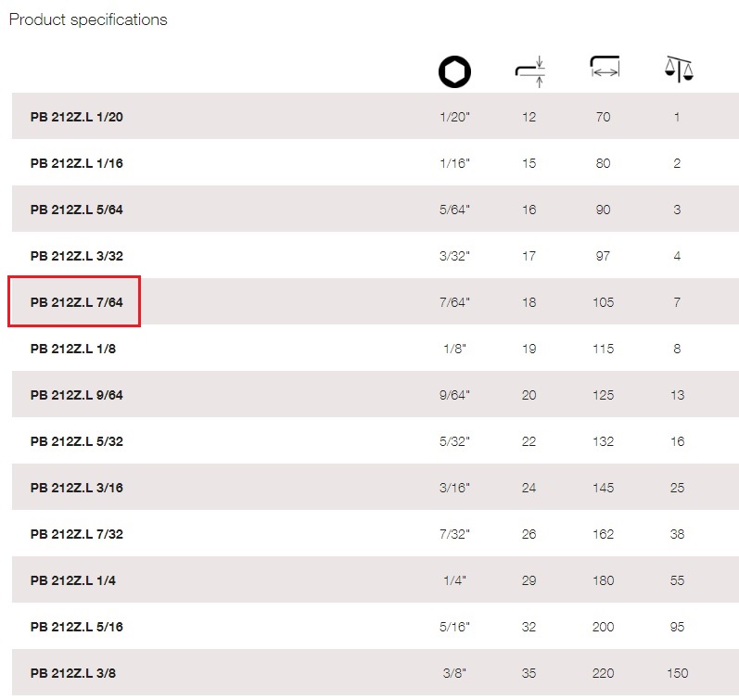Viewport: 739px width, 700px height.
Task: Open the PB 212Z.L 1/16 product link
Action: point(76,163)
